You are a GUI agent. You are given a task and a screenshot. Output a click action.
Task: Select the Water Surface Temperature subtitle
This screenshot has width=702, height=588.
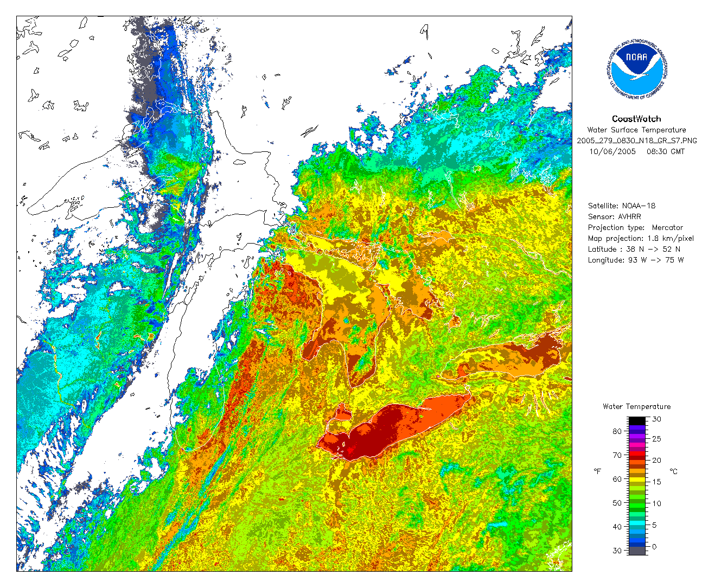click(636, 130)
